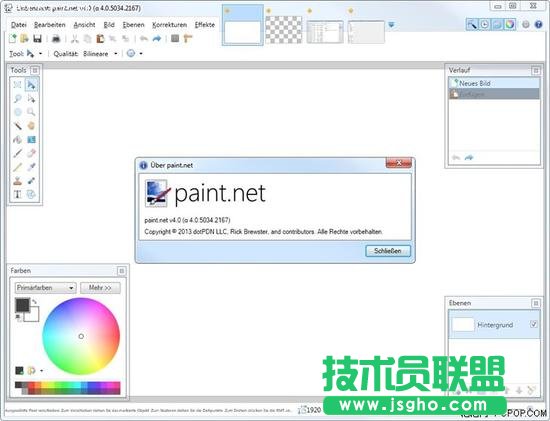550x421 pixels.
Task: Close the Über paint.net dialog
Action: coord(398,163)
